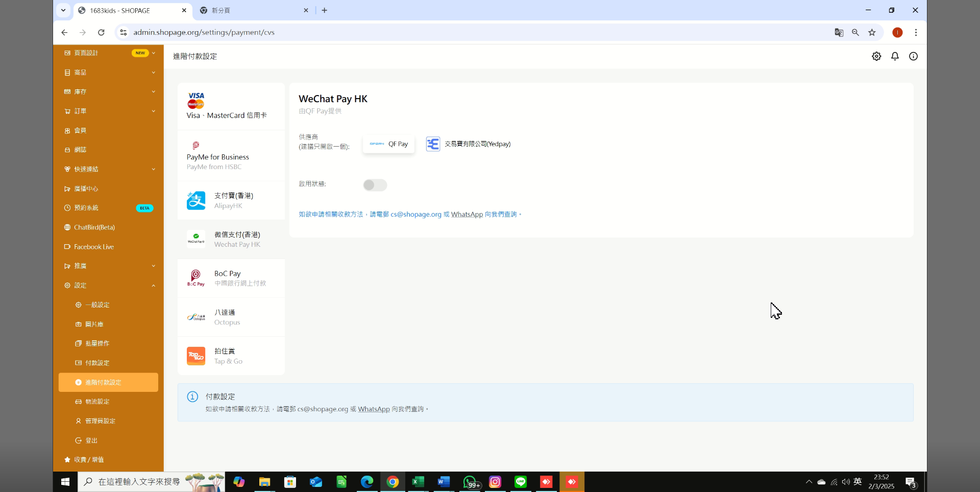Switch to the 新分頁 browser tab

[x=254, y=10]
